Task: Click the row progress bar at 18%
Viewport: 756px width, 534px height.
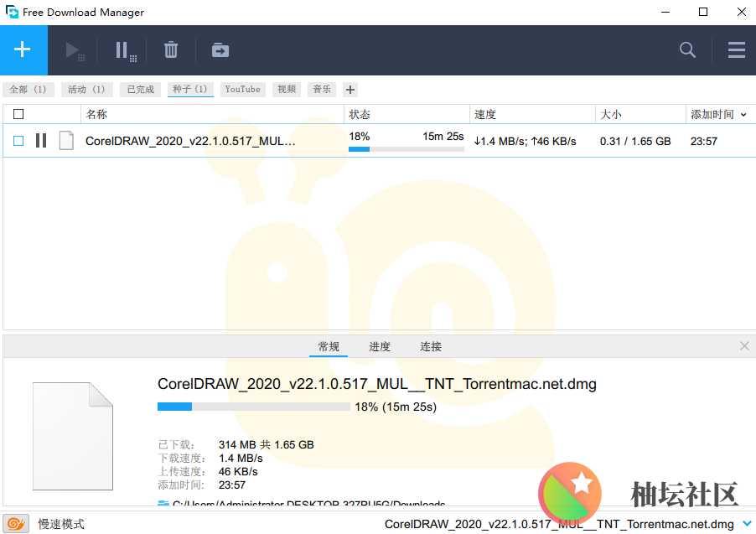Action: click(x=406, y=149)
